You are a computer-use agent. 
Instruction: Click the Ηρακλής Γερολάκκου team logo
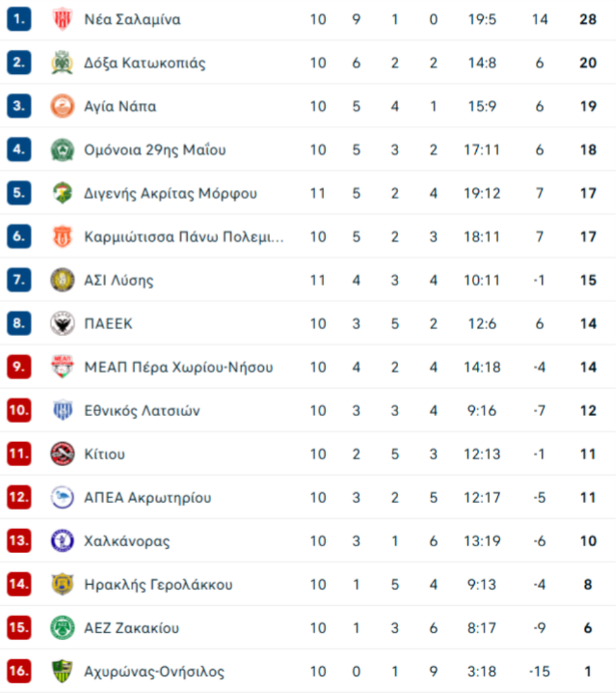click(x=62, y=585)
